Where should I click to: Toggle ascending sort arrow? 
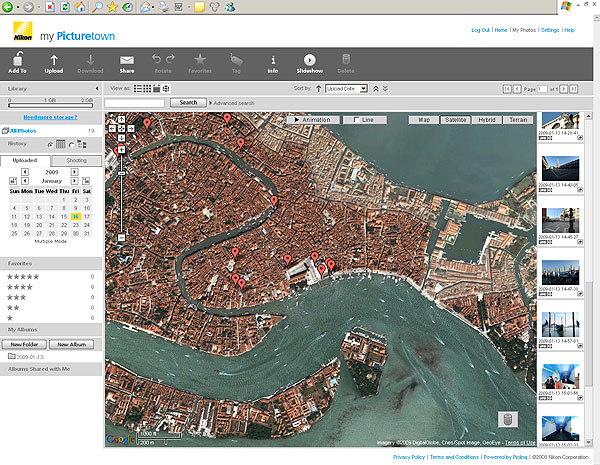318,88
